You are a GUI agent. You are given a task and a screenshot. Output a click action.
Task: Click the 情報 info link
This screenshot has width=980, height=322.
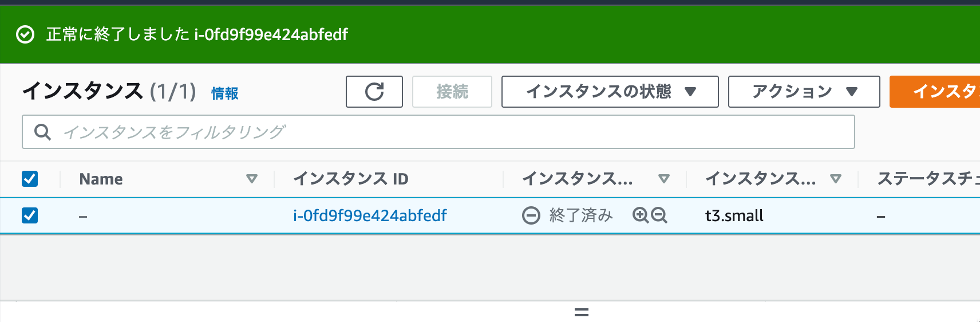coord(225,93)
